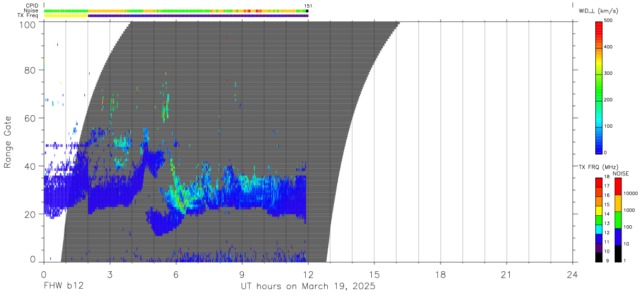This screenshot has height=297, width=644.
Task: Click the Noise status bar above the plot
Action: point(176,10)
